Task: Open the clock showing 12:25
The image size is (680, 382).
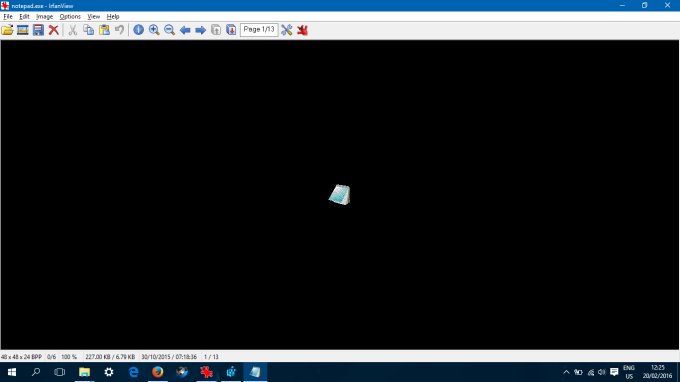Action: [x=657, y=372]
